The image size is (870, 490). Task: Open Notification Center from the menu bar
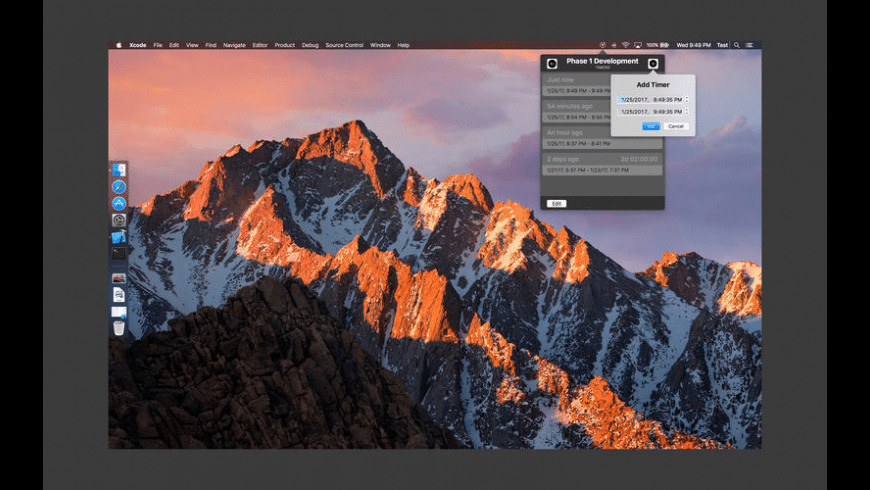(750, 45)
